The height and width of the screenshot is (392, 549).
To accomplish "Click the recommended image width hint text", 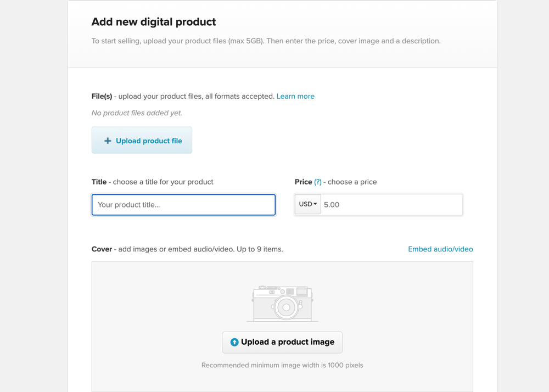I will [x=282, y=365].
